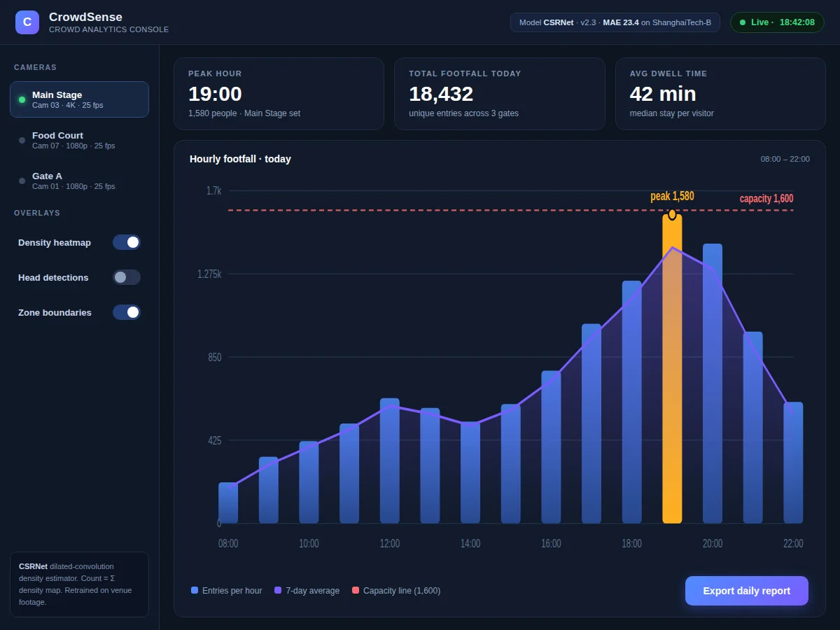Switch to the Food Court camera
The image size is (840, 630).
[79, 140]
